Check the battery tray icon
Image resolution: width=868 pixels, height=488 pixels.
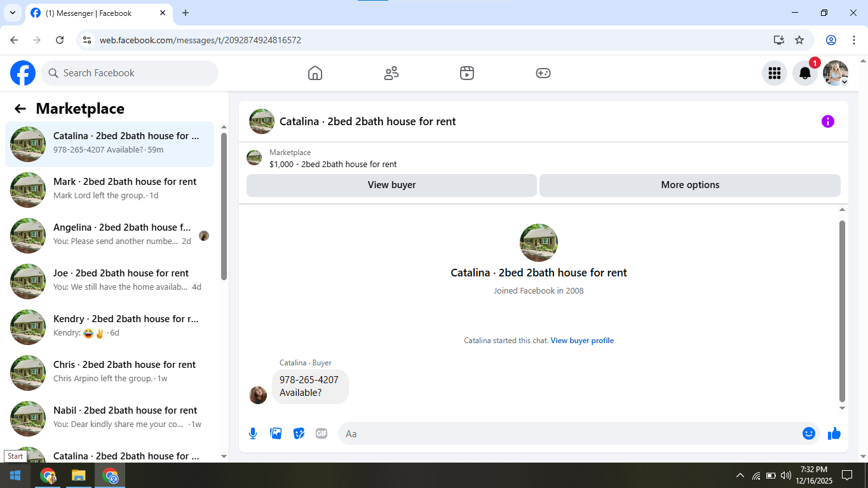(x=771, y=475)
